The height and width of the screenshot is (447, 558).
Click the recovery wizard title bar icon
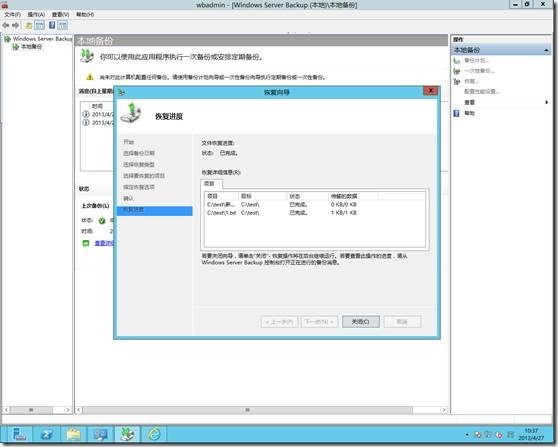(121, 93)
